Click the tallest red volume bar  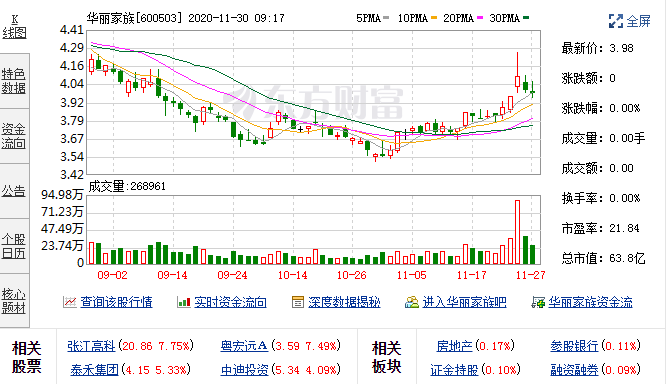(x=517, y=232)
